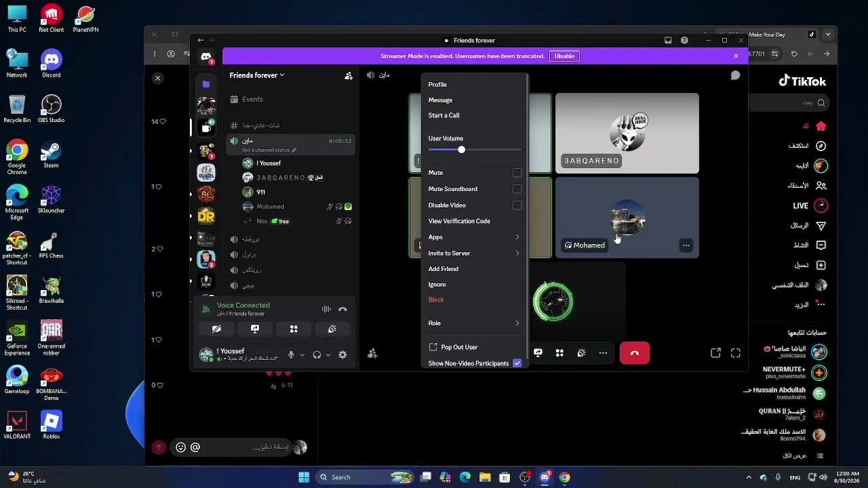Open the Events entry in channel list

[x=292, y=100]
